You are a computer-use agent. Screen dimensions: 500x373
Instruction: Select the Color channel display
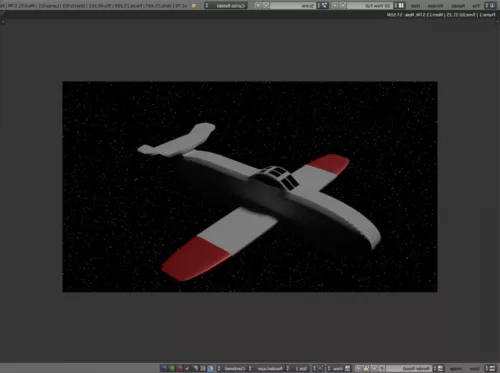203,368
